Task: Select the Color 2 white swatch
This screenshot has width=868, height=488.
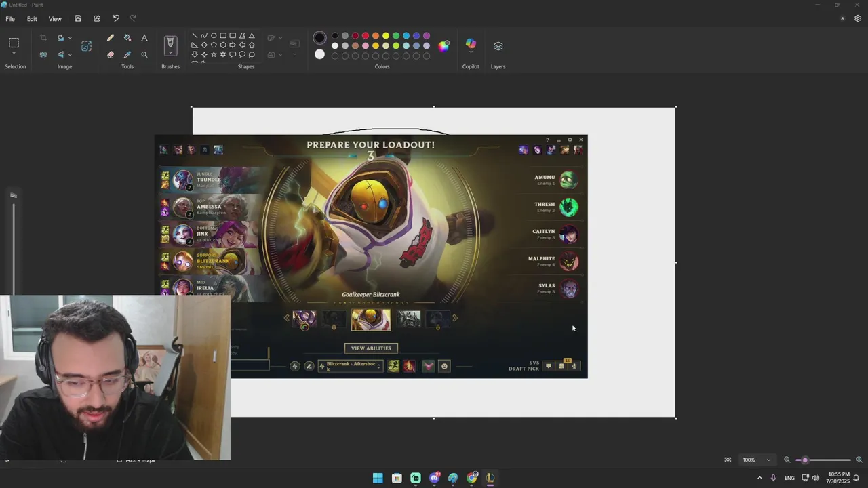Action: pyautogui.click(x=319, y=54)
